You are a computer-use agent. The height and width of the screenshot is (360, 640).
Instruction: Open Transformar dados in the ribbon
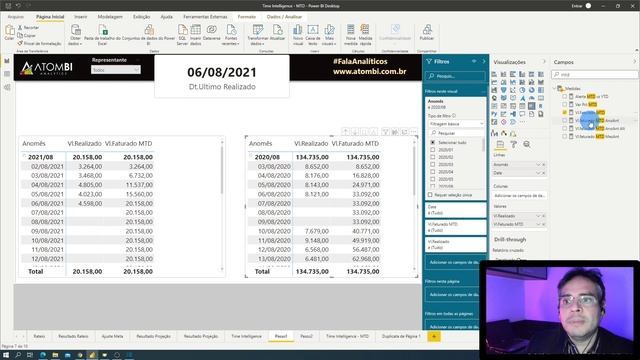tap(258, 35)
